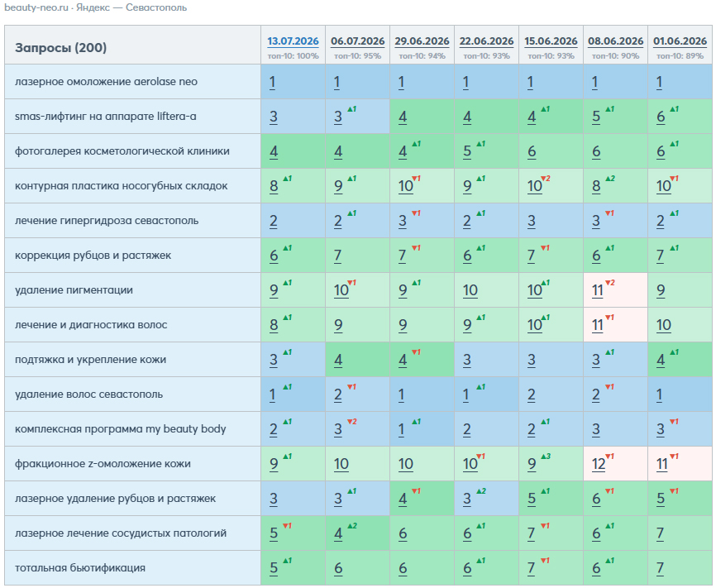The image size is (716, 588).
Task: Select the 22.06.2026 date header
Action: coord(486,41)
